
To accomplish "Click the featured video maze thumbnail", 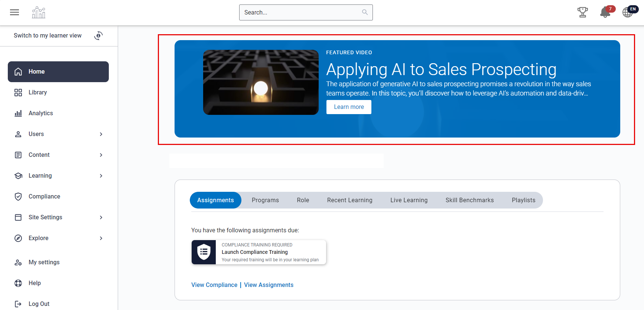I will 261,82.
